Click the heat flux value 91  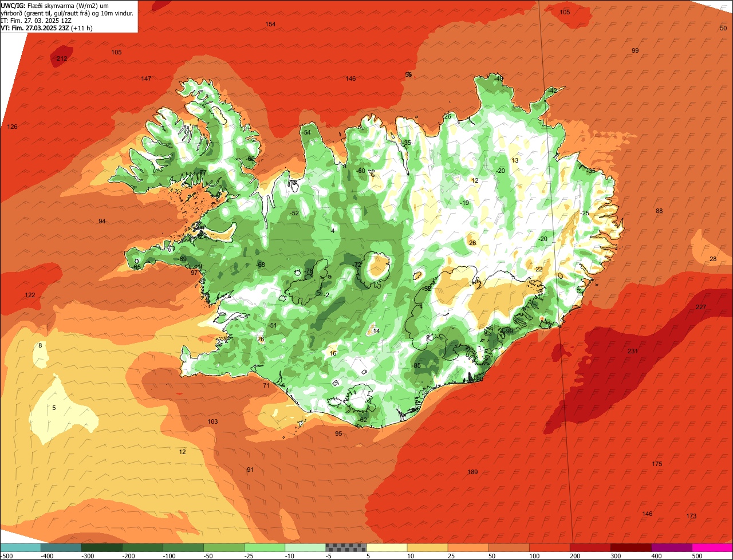[250, 470]
